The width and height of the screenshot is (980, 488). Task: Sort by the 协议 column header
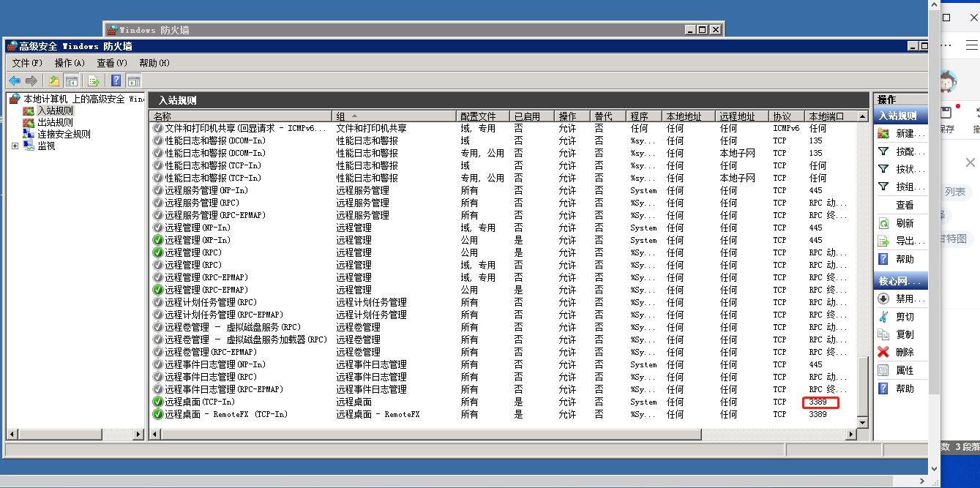click(787, 116)
